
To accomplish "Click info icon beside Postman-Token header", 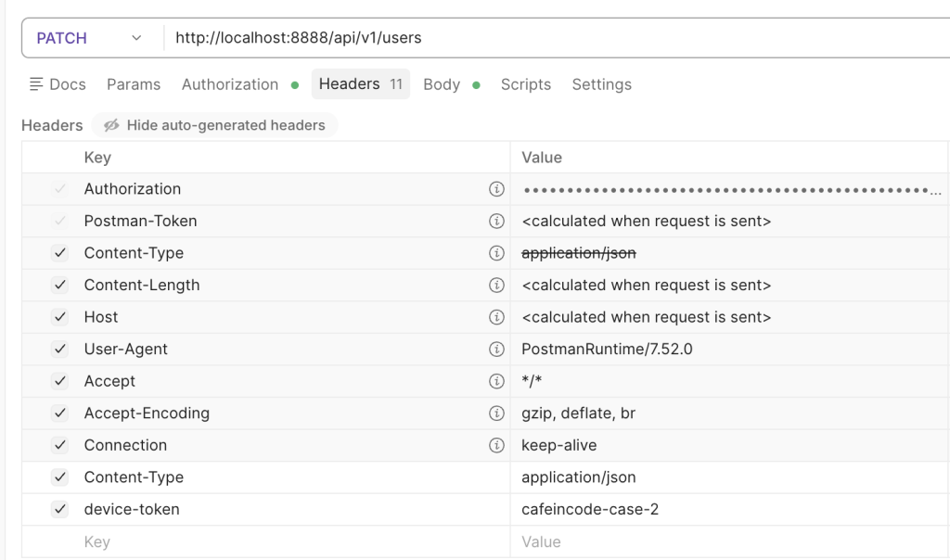I will coord(496,222).
